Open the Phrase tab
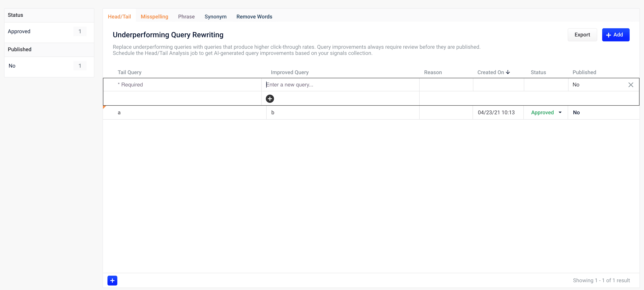Image resolution: width=644 pixels, height=290 pixels. pyautogui.click(x=186, y=16)
